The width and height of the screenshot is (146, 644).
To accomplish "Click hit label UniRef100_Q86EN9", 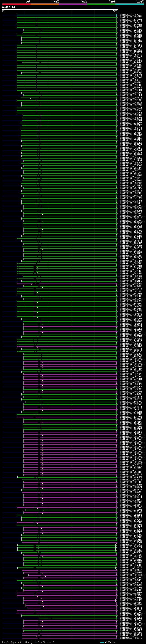I will [131, 337].
